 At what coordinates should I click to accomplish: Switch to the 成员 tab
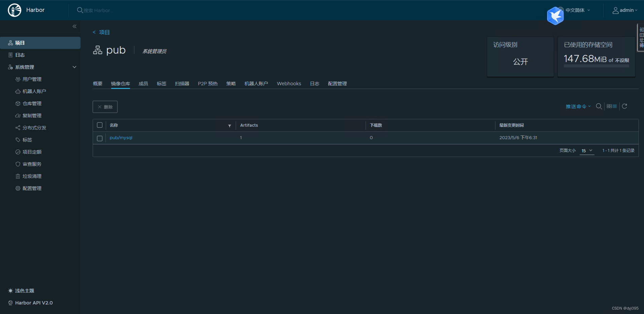143,84
